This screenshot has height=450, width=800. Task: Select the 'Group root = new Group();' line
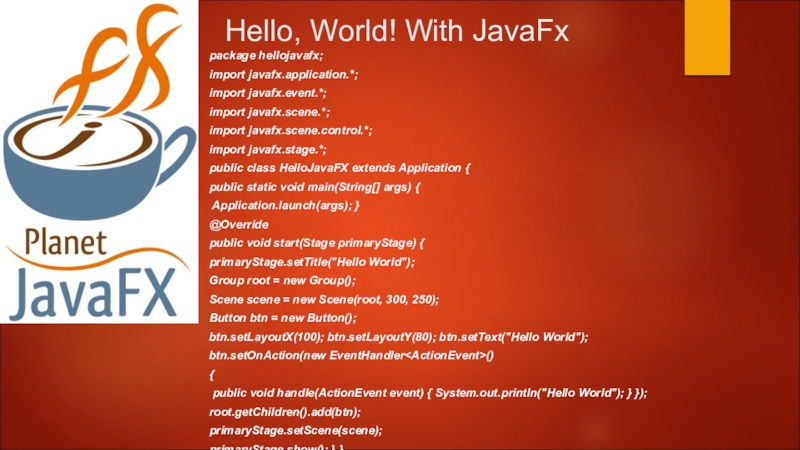coord(283,281)
